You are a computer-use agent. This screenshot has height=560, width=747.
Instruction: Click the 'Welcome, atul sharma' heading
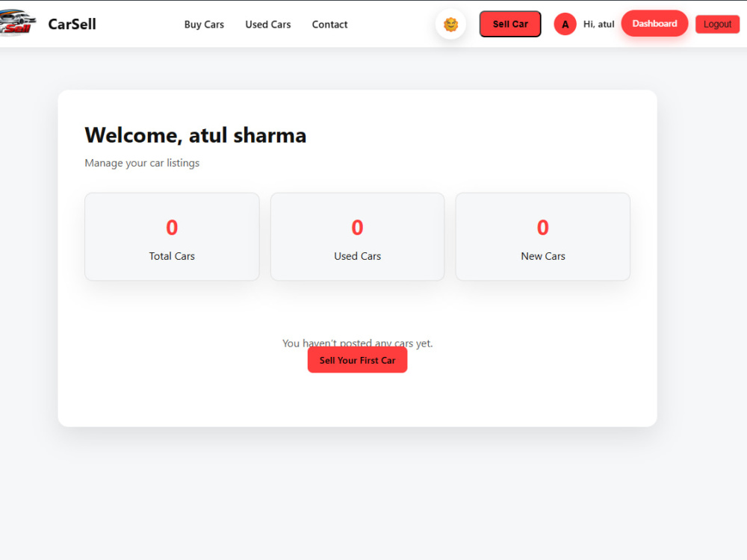point(195,135)
